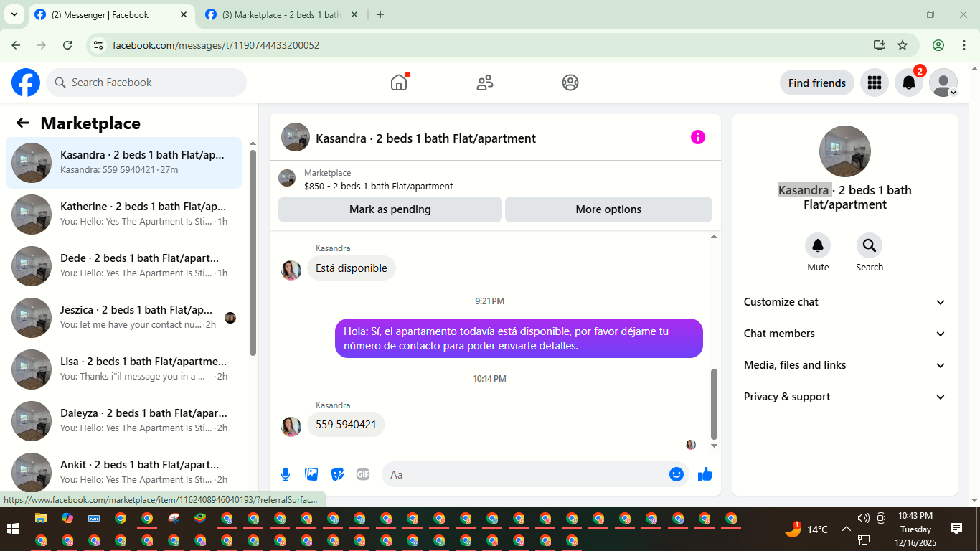The height and width of the screenshot is (551, 980).
Task: Open the Katherine conversation
Action: pyautogui.click(x=123, y=215)
